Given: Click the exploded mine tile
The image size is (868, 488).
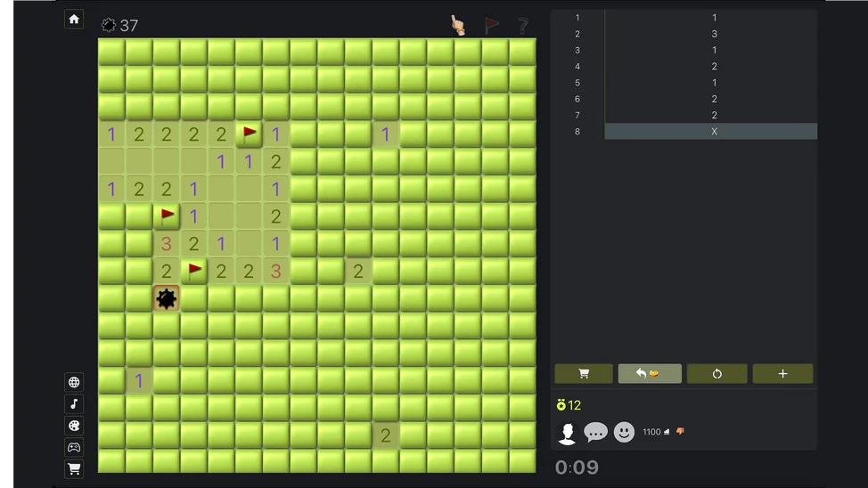Looking at the screenshot, I should pyautogui.click(x=166, y=298).
